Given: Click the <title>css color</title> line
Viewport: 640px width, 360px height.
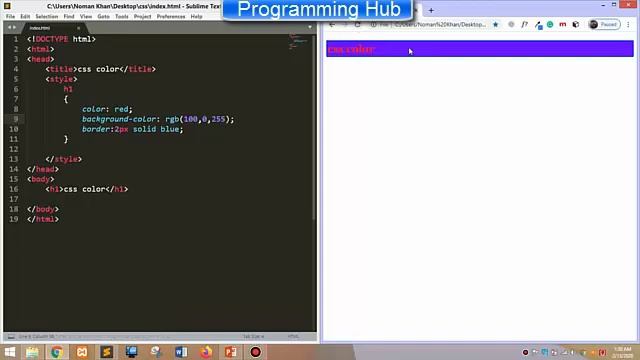Looking at the screenshot, I should pos(100,69).
